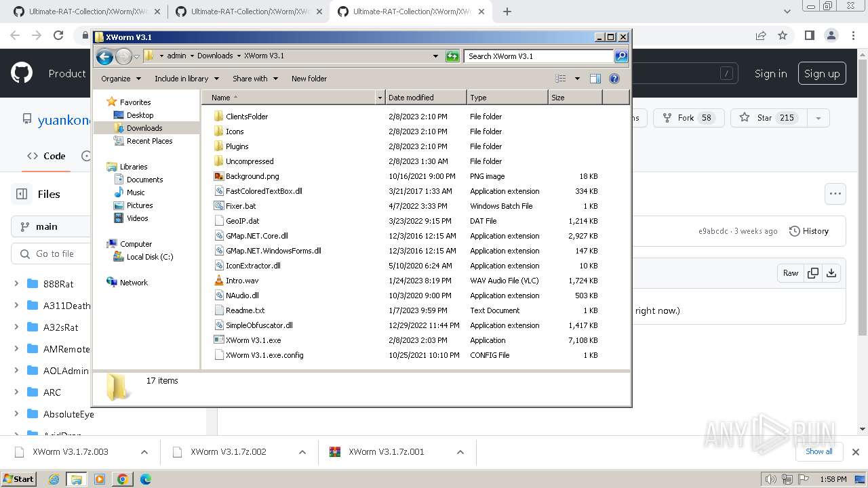
Task: Open Windows Media Player from the taskbar
Action: point(100,479)
